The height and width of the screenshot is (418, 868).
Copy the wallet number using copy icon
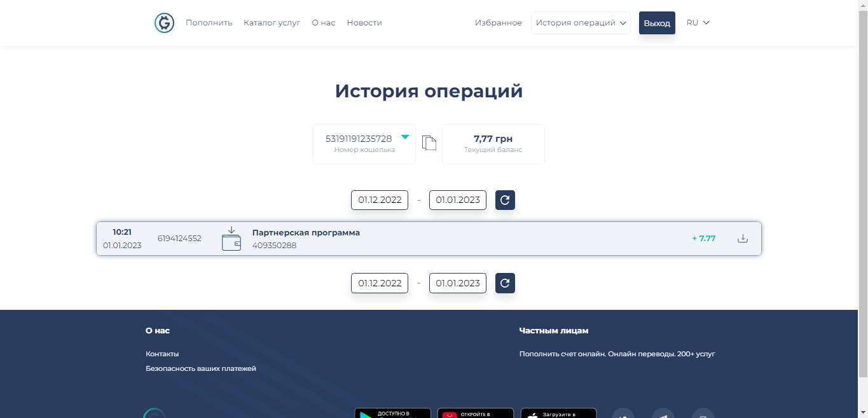coord(429,143)
